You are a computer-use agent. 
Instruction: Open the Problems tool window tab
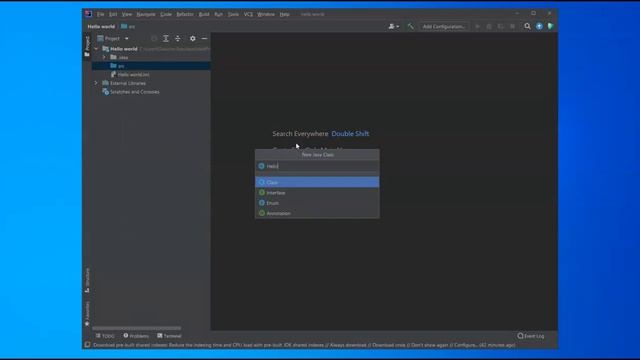136,336
